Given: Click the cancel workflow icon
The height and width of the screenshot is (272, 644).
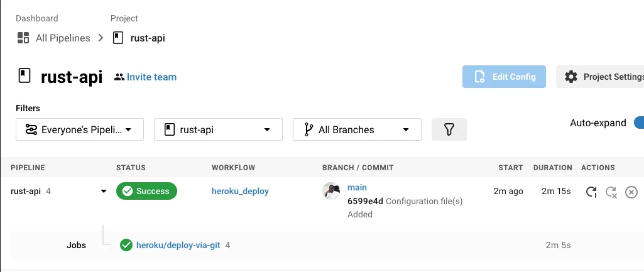Looking at the screenshot, I should click(x=631, y=192).
